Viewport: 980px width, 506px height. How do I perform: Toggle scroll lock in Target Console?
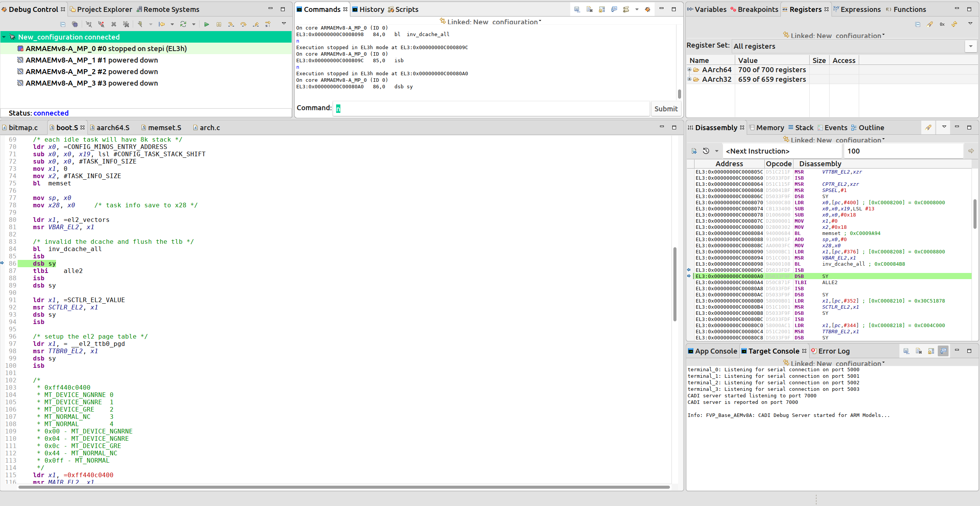click(x=931, y=351)
